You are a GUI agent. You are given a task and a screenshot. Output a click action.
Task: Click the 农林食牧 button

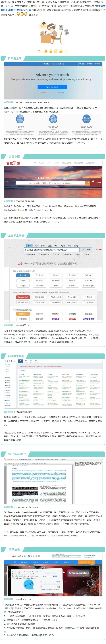[x=72, y=314]
